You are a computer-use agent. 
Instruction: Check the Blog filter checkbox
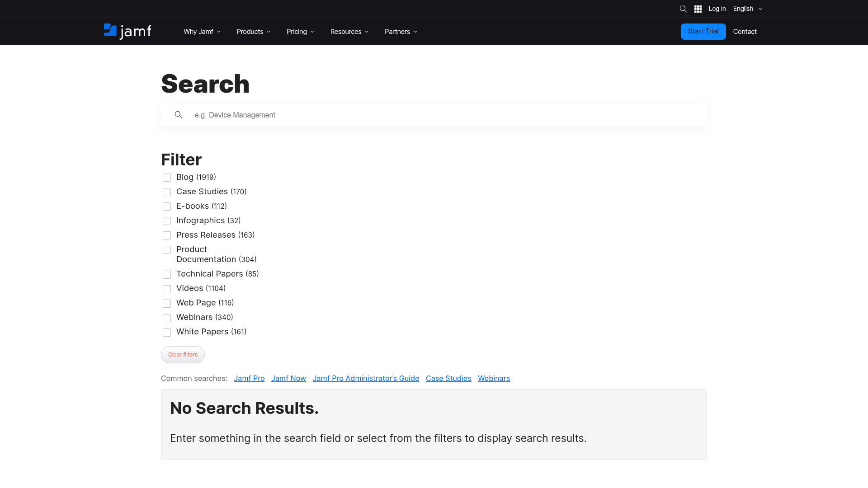(x=167, y=178)
